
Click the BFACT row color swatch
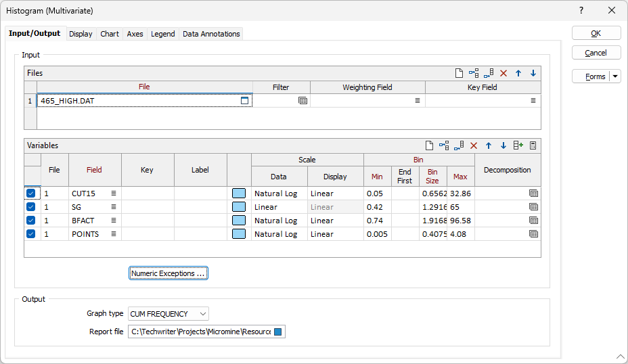239,221
